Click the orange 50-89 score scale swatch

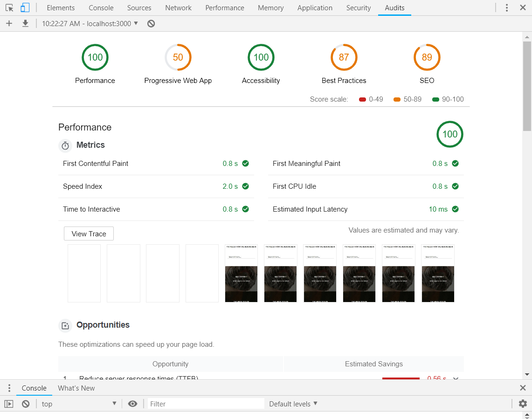397,99
